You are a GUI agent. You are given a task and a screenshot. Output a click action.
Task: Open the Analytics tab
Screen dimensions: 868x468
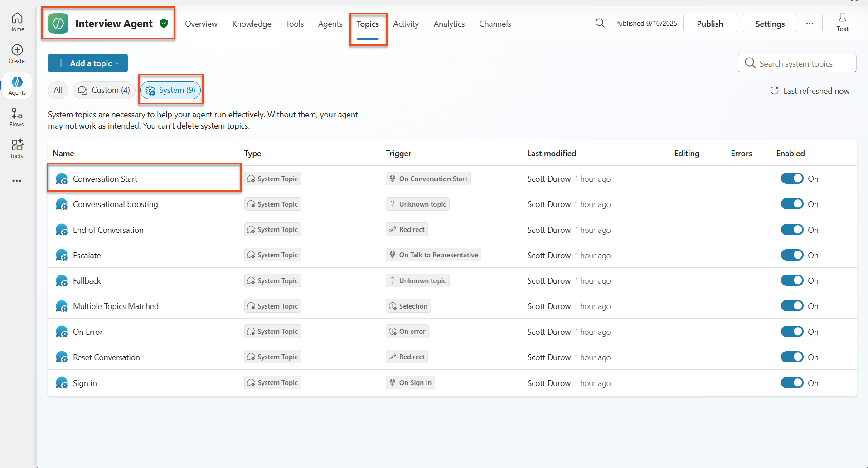pyautogui.click(x=449, y=24)
